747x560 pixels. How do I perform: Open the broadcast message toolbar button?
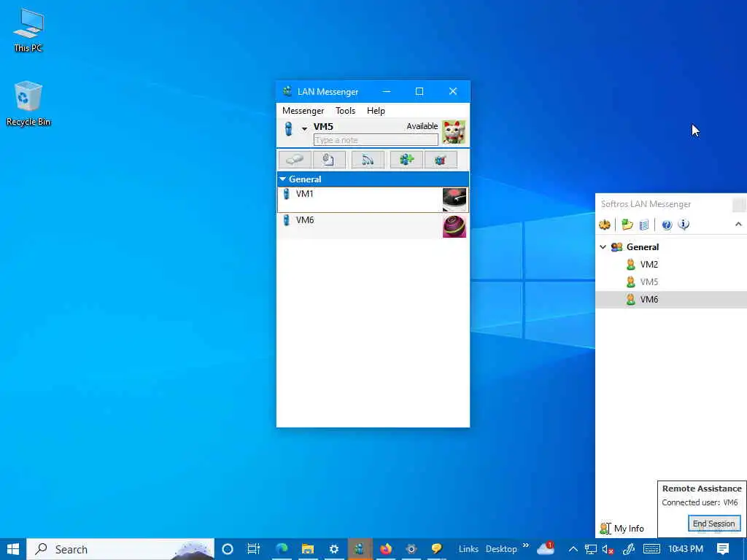(368, 160)
